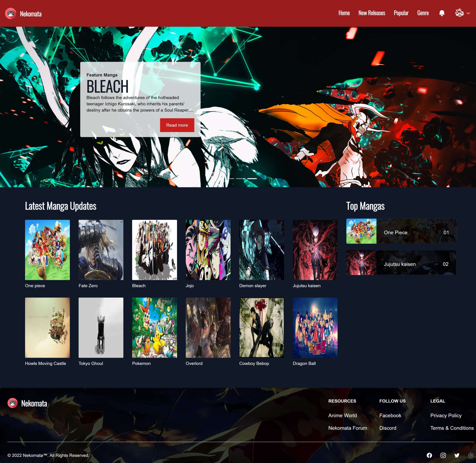Open the notification bell icon
The image size is (476, 463).
442,13
